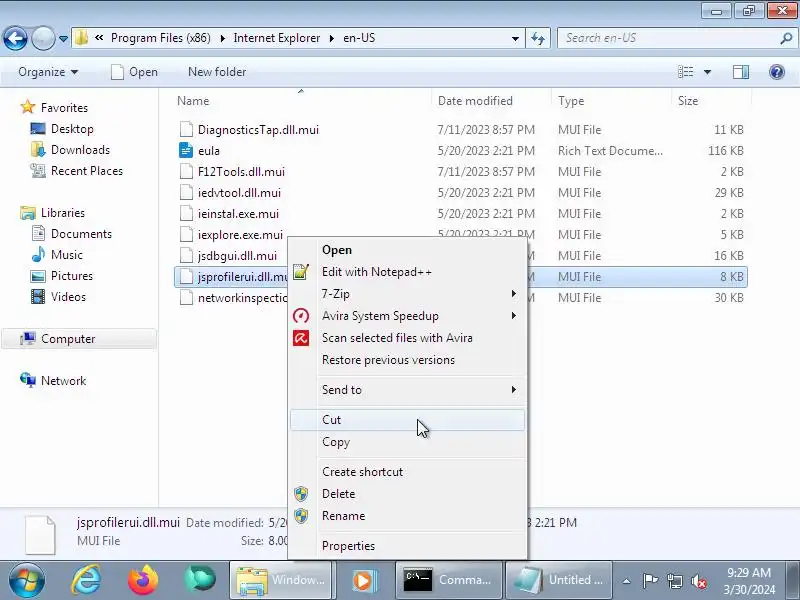Click the Search en-US input field
Image resolution: width=800 pixels, height=600 pixels.
[668, 38]
